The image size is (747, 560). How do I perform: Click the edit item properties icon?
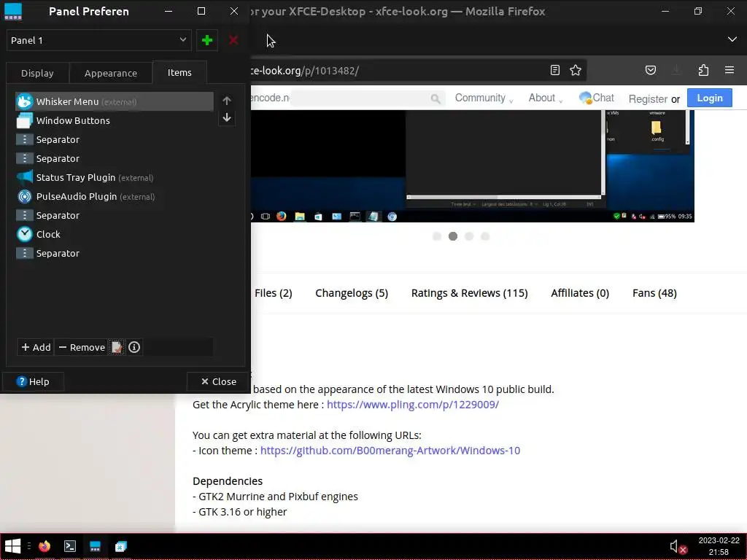pyautogui.click(x=117, y=347)
